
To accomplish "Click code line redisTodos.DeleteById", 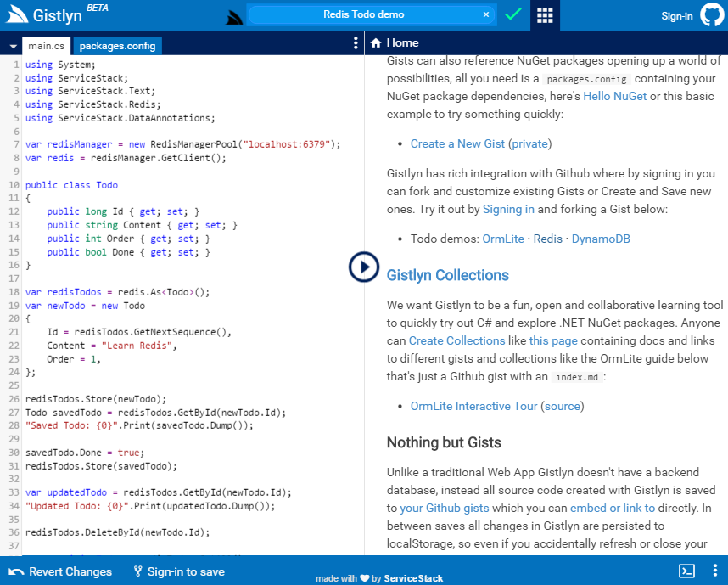I will tap(117, 532).
